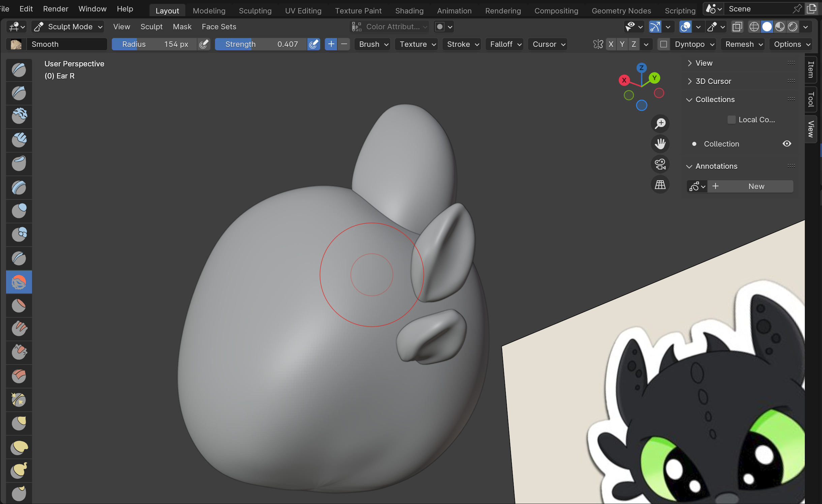Switch to rendered viewport shading
The image size is (822, 504).
tap(793, 27)
